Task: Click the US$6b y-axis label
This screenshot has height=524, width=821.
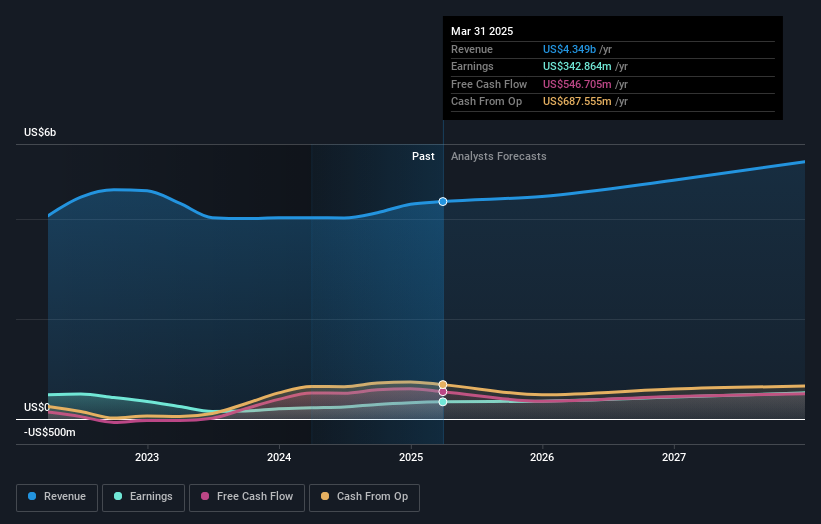Action: tap(40, 132)
